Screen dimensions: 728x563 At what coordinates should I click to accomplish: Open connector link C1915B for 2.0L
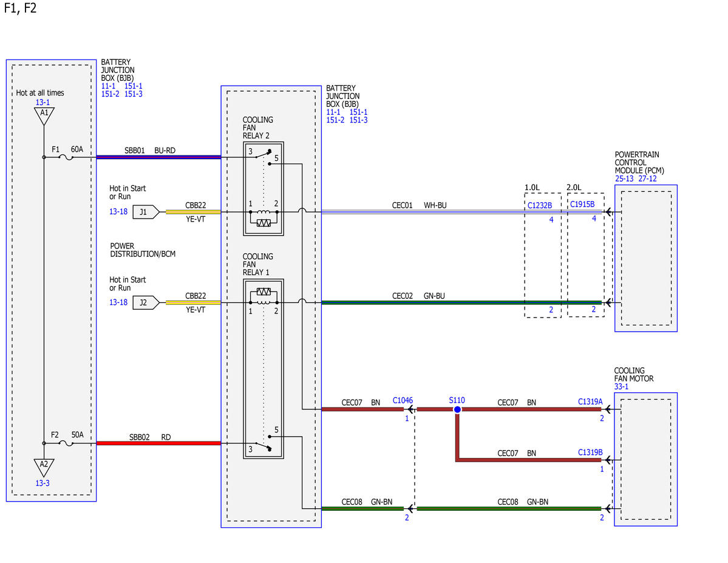582,204
